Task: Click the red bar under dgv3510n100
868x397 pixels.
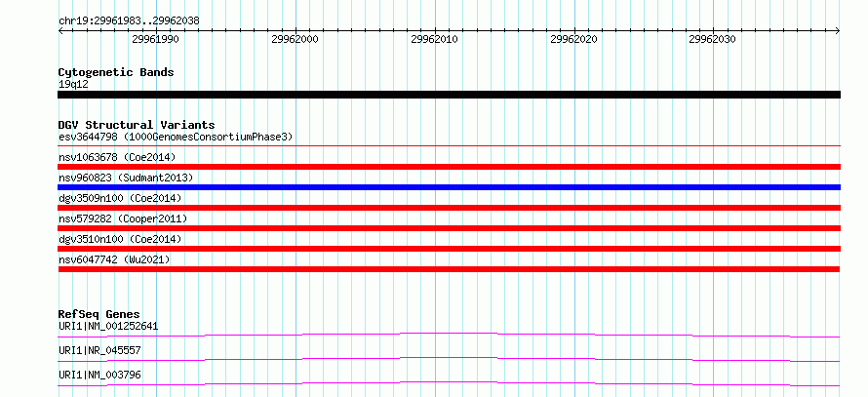Action: click(x=449, y=249)
